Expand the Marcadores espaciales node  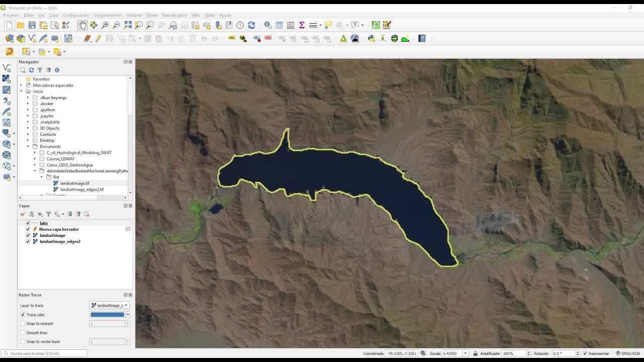(x=21, y=85)
